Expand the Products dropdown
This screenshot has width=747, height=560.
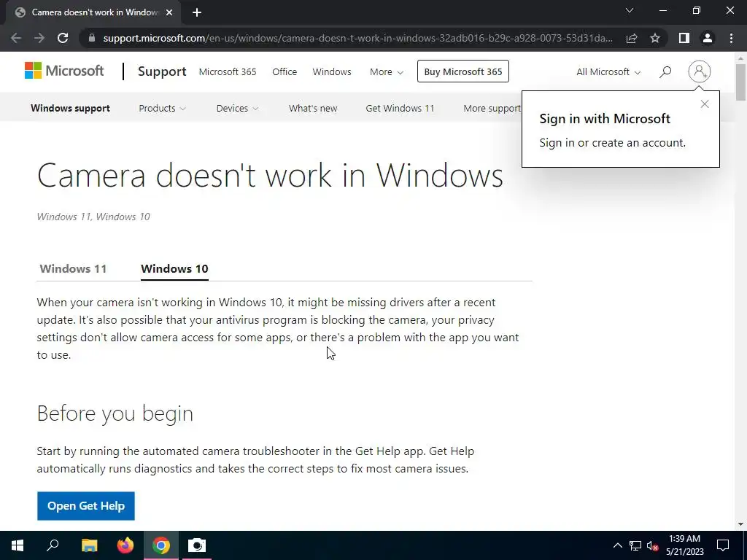pos(162,108)
